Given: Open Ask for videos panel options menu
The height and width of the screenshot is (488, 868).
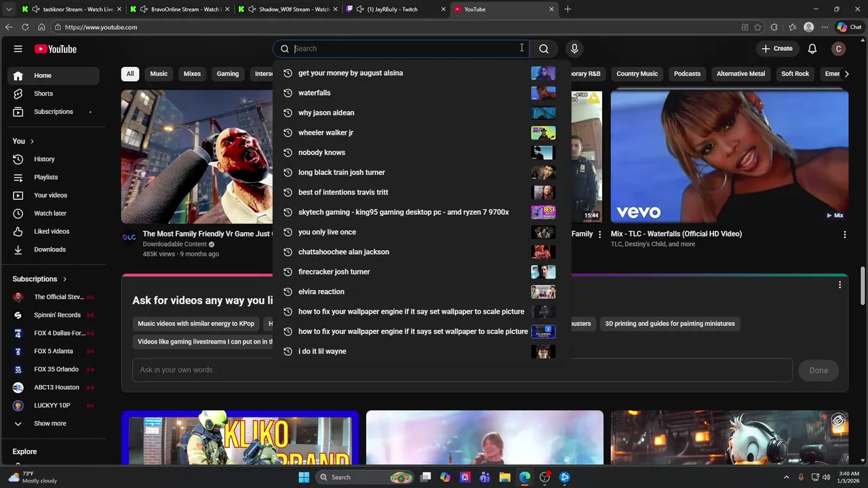Looking at the screenshot, I should (x=840, y=285).
